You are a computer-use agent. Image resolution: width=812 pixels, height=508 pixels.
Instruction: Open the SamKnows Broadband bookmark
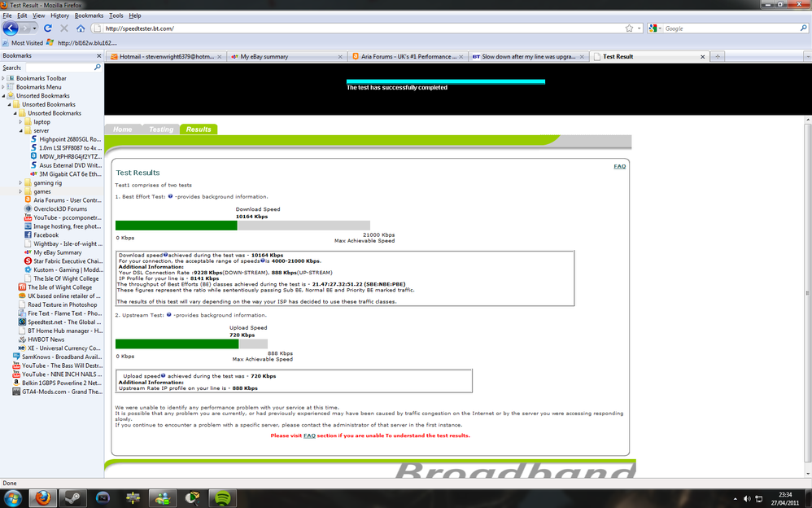tap(57, 357)
